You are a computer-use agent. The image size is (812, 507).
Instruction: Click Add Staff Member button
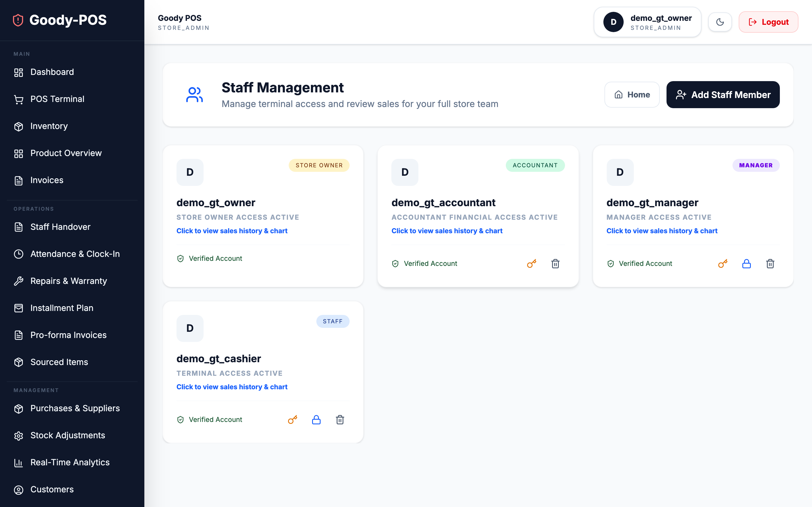click(x=723, y=95)
